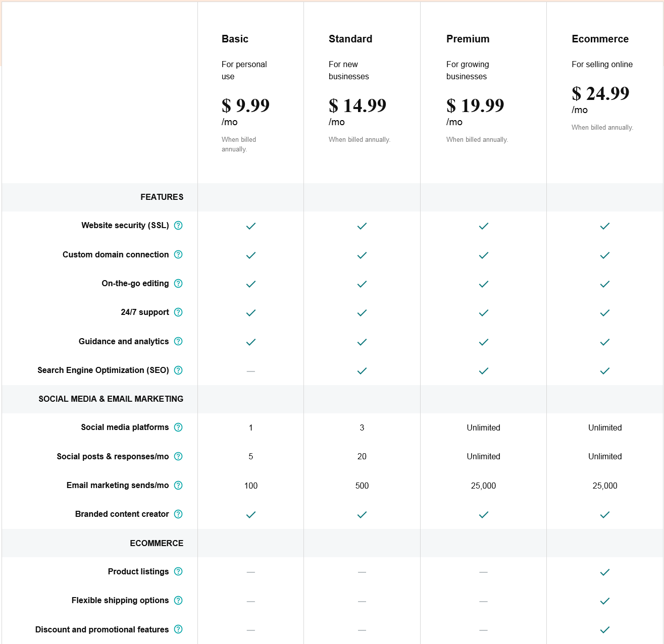The height and width of the screenshot is (644, 664).
Task: Click the Standard plan billed annually note
Action: 360,139
